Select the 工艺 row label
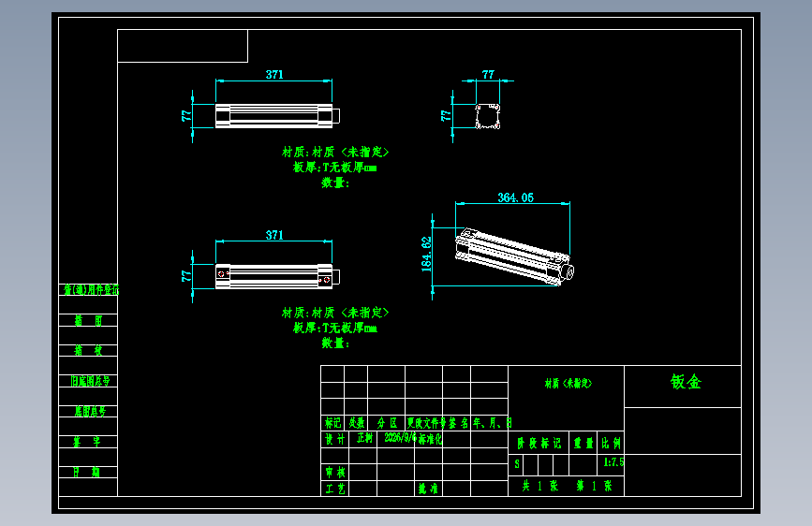 (335, 489)
